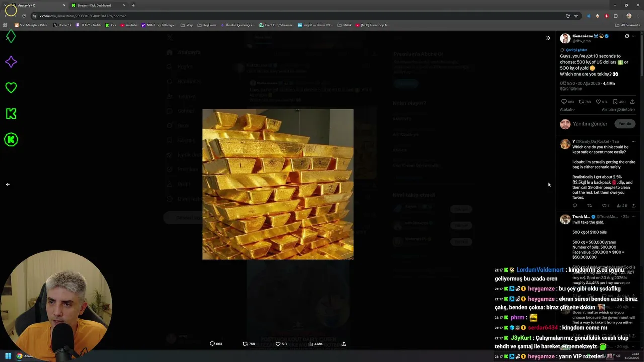Open Windows Start menu
The width and height of the screenshot is (644, 362).
pyautogui.click(x=8, y=356)
